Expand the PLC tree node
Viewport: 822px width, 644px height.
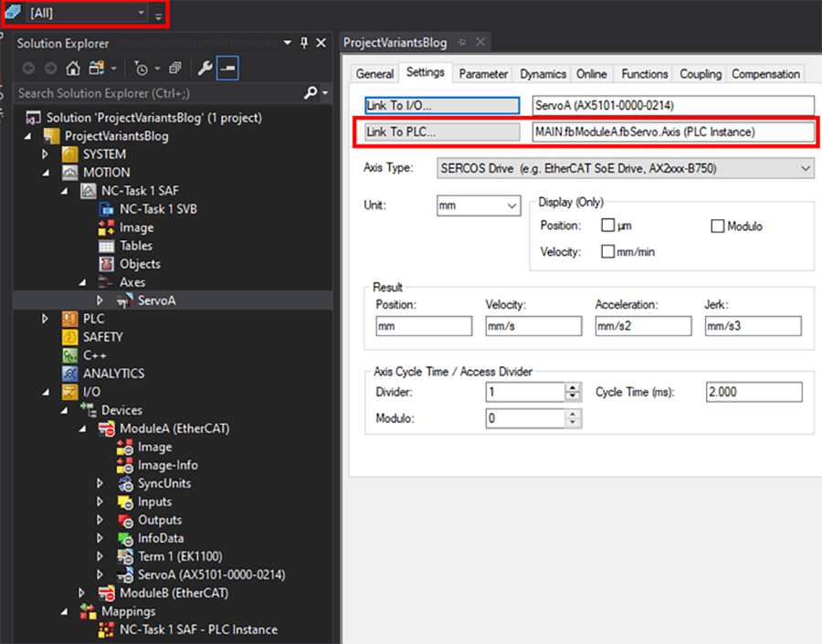coord(45,319)
